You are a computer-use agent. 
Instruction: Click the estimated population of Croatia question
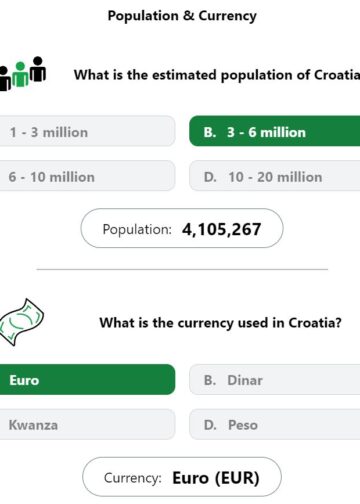pyautogui.click(x=217, y=75)
